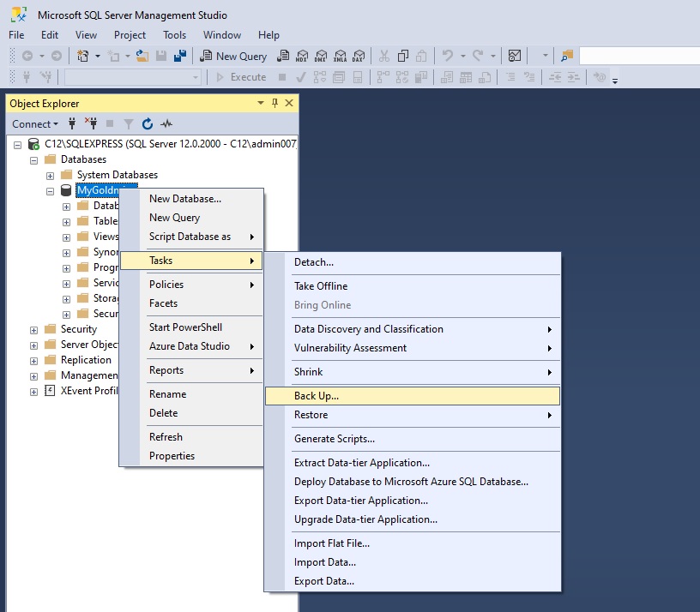Click the DAX query icon
Screen dimensions: 700x612
(359, 57)
